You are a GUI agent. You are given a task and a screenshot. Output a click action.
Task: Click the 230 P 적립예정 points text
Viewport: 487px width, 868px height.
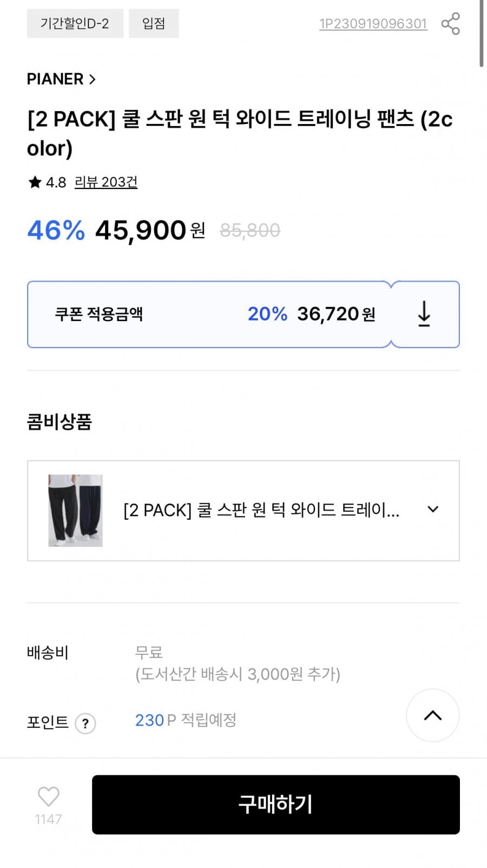pyautogui.click(x=186, y=720)
